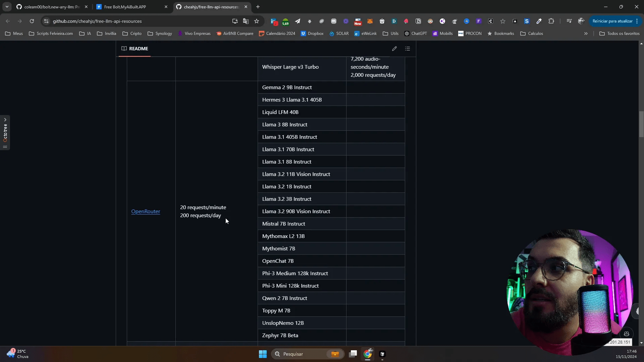Reload the page with refresh icon
The height and width of the screenshot is (362, 644).
click(32, 21)
